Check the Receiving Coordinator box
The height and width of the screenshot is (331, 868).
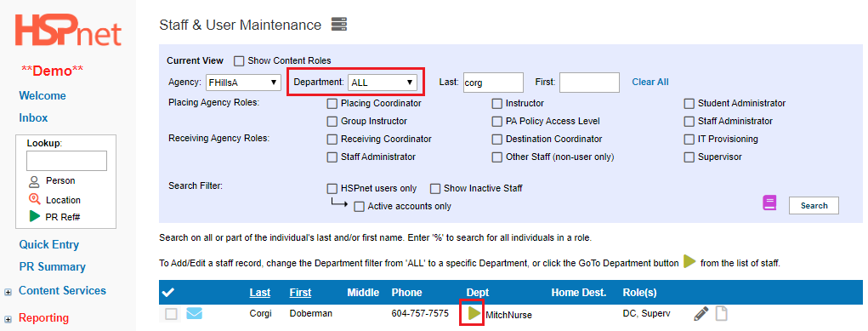point(332,139)
